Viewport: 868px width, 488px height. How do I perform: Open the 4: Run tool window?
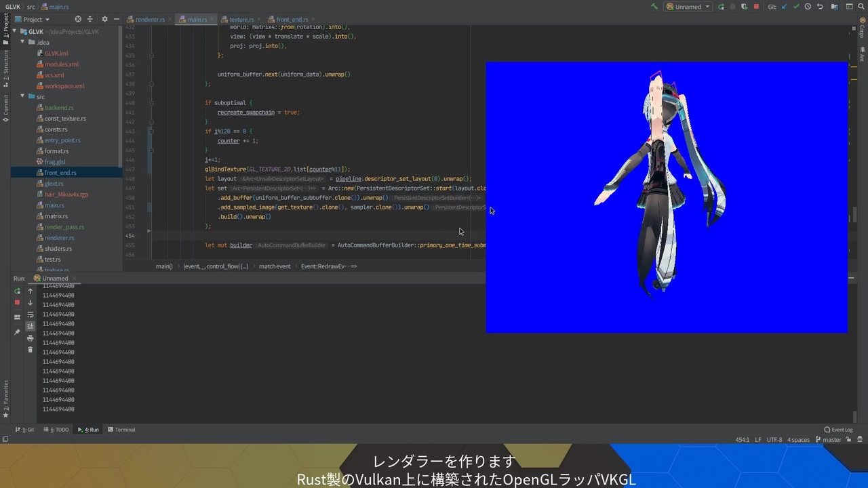[x=87, y=430]
